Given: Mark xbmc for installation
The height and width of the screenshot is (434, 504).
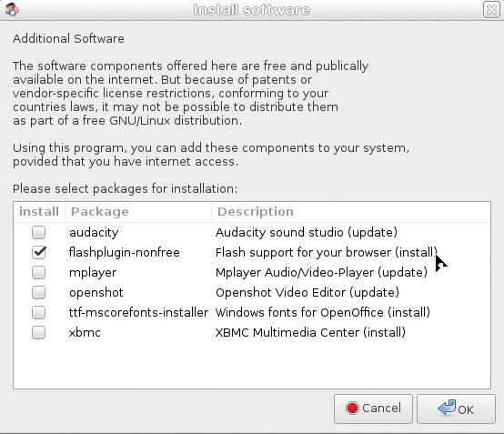Looking at the screenshot, I should (38, 332).
